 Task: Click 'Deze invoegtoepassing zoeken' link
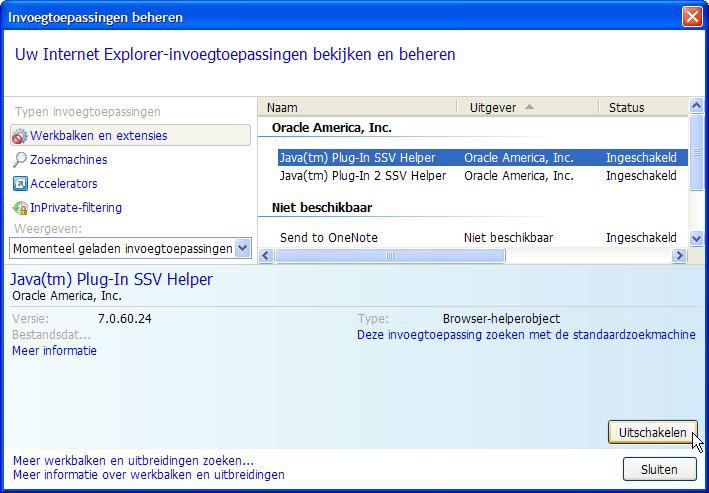[x=526, y=335]
